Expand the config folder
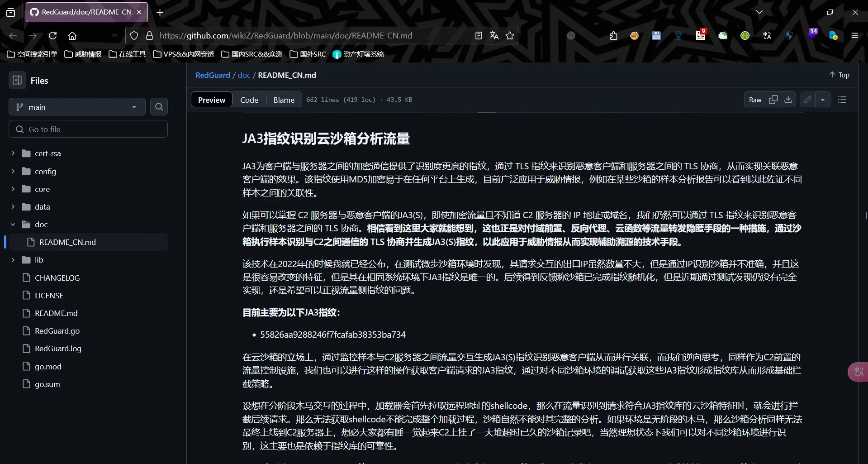The image size is (868, 464). [x=13, y=171]
